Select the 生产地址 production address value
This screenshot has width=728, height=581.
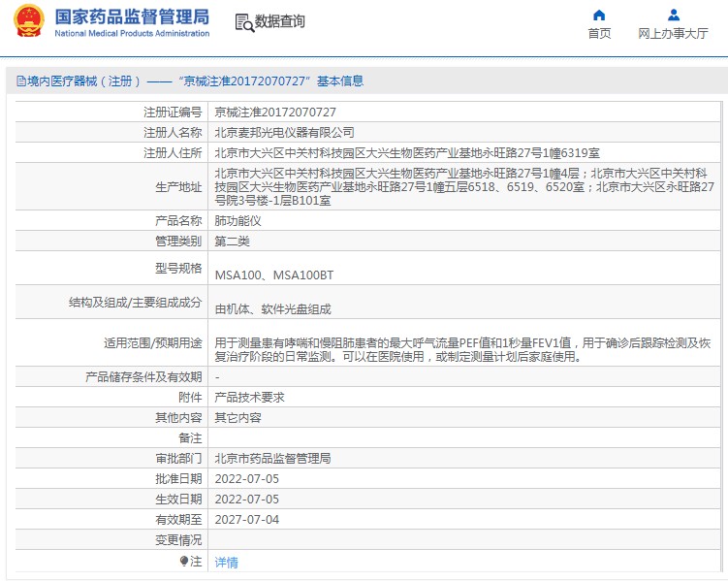(x=463, y=187)
